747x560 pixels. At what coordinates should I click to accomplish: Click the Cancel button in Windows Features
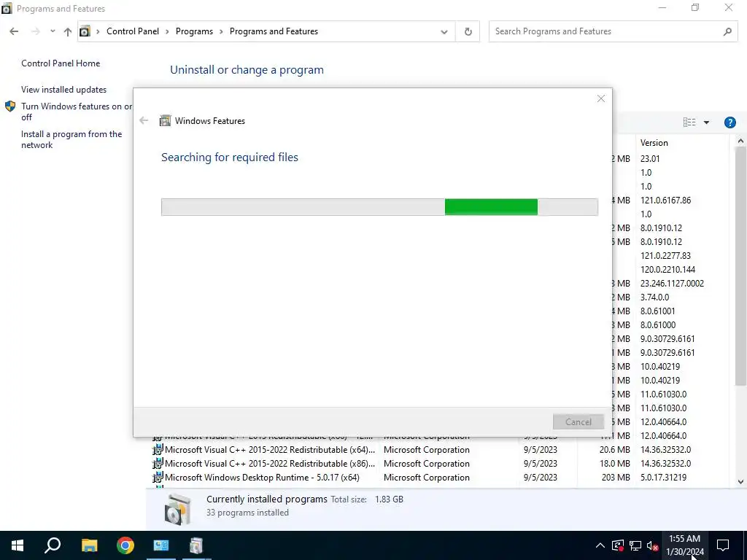coord(578,422)
